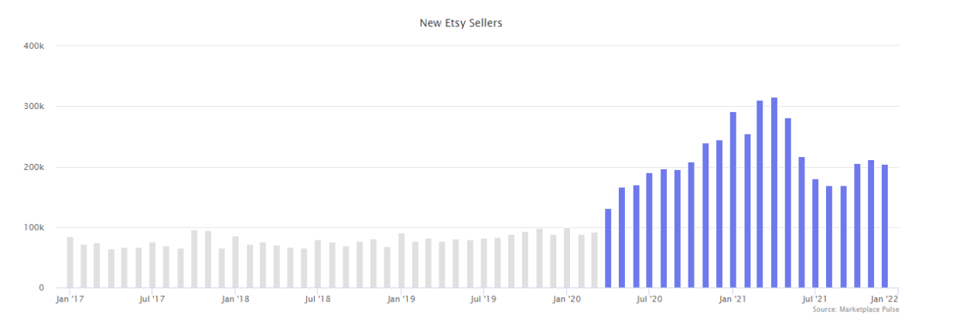Select the gray bar above Jan '20

click(567, 258)
